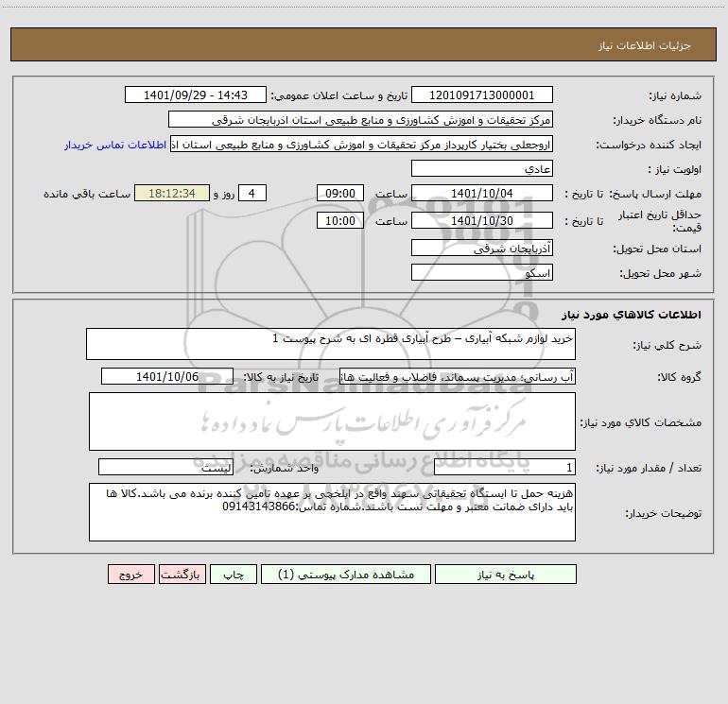Click price validity date 1401/10/30
The height and width of the screenshot is (704, 728).
(482, 220)
